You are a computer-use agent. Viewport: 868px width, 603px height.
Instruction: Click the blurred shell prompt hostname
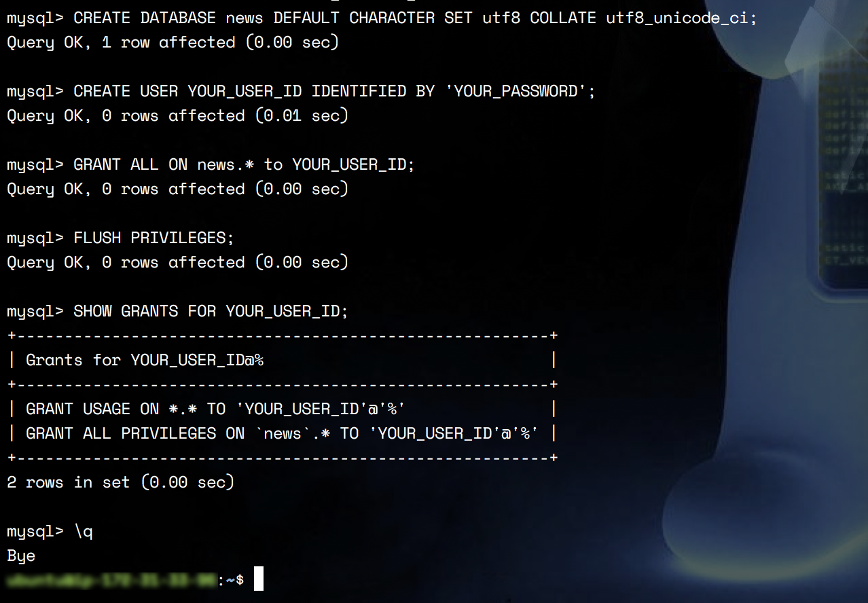pos(112,580)
